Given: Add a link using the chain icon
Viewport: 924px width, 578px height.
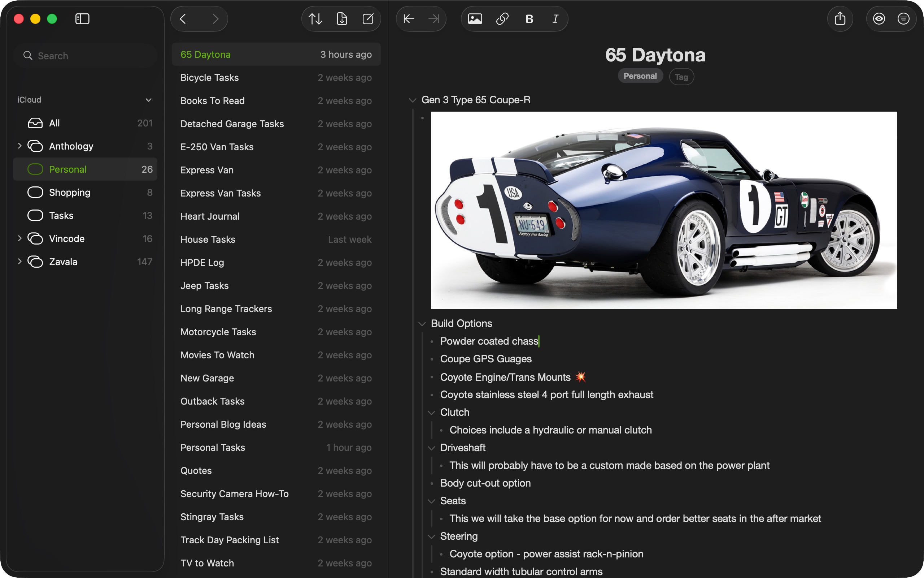Looking at the screenshot, I should [x=502, y=19].
